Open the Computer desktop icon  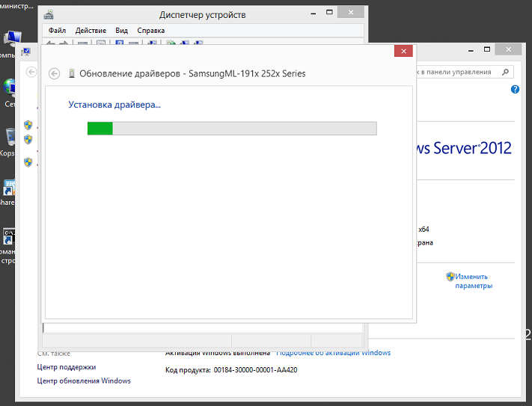[11, 39]
